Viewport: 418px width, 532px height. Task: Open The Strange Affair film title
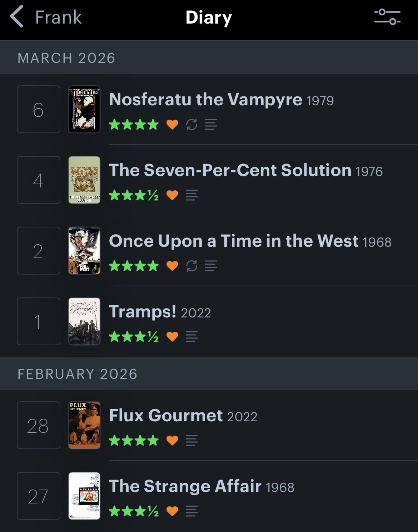click(x=185, y=486)
